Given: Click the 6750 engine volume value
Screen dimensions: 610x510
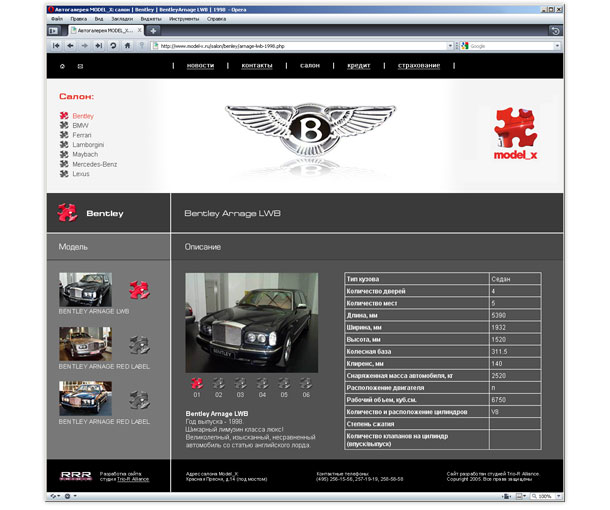Looking at the screenshot, I should [498, 400].
